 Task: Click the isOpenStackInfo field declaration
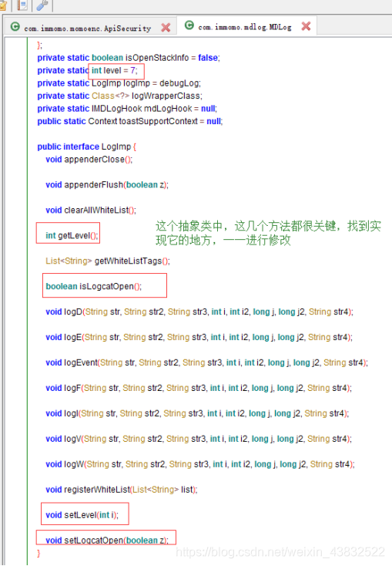[x=129, y=58]
